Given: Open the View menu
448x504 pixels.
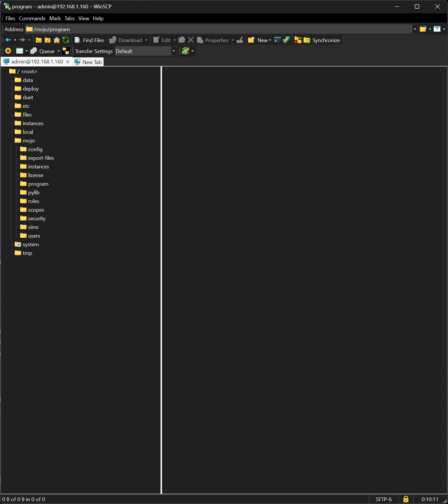Looking at the screenshot, I should click(x=84, y=18).
